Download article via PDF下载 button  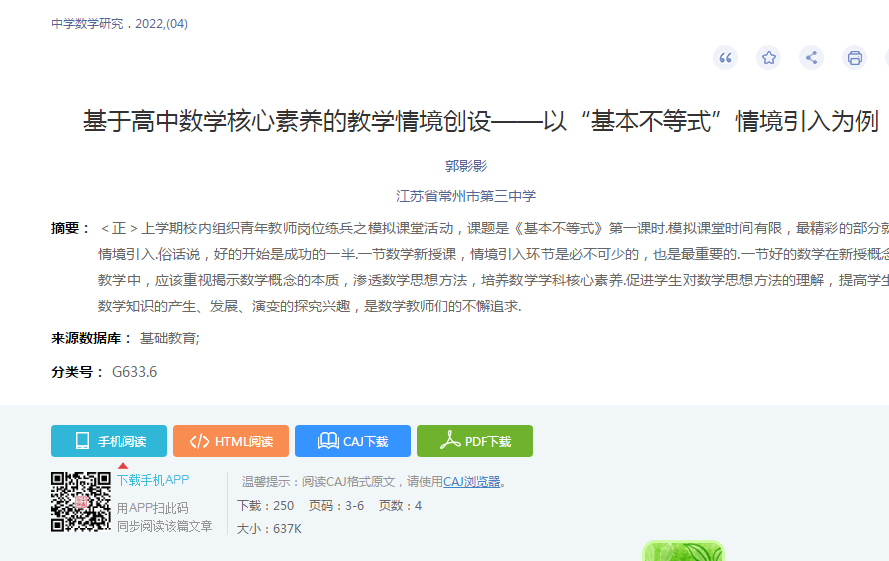(x=475, y=441)
